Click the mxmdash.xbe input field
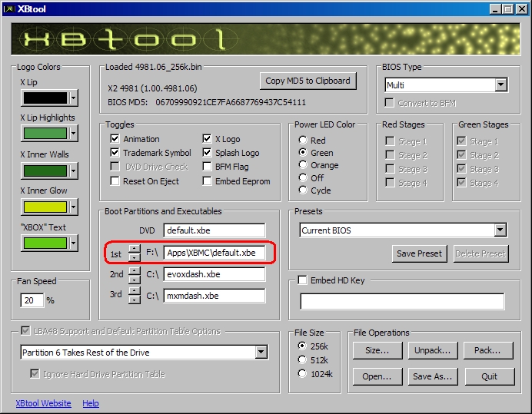The image size is (532, 414). point(214,296)
